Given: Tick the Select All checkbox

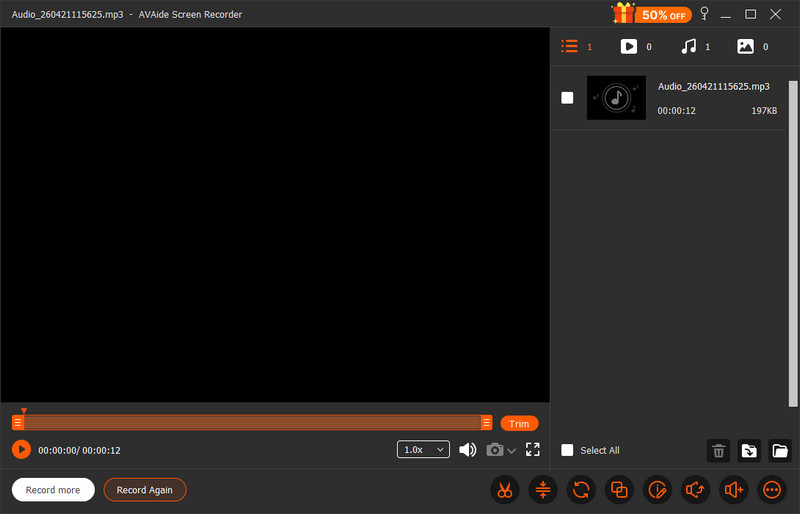Looking at the screenshot, I should click(567, 450).
